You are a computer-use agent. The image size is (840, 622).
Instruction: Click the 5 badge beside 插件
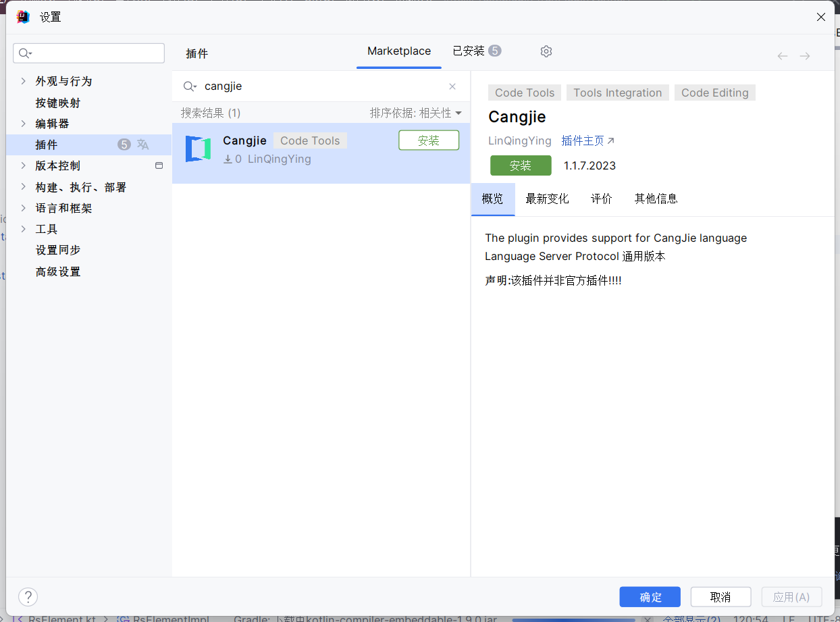click(124, 145)
